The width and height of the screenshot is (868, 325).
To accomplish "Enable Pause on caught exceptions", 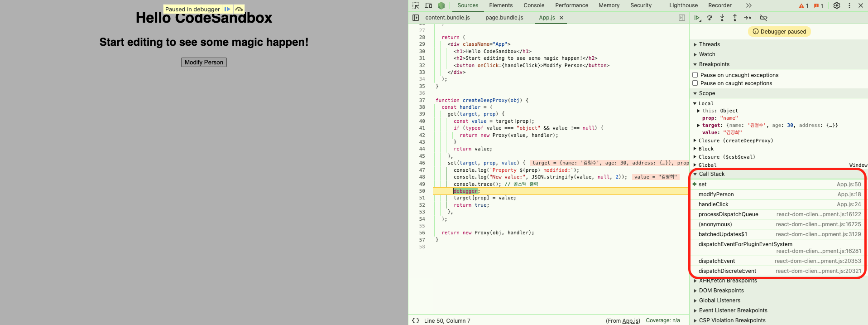I will pyautogui.click(x=695, y=83).
